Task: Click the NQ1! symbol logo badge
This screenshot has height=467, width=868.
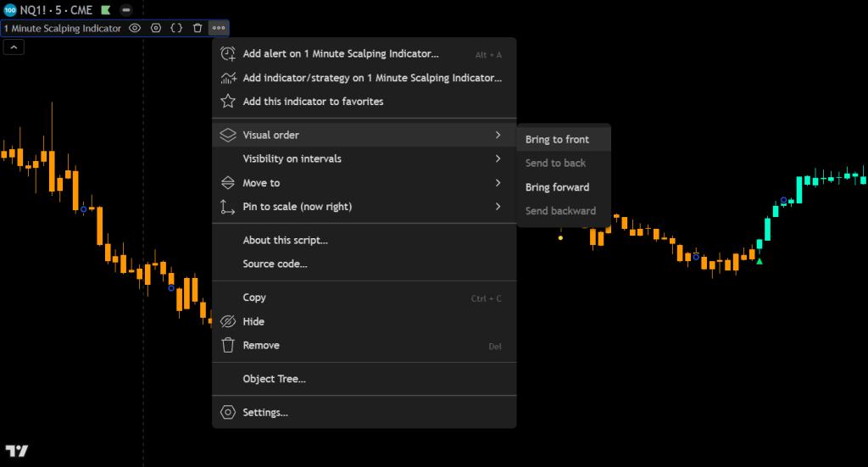Action: point(10,10)
